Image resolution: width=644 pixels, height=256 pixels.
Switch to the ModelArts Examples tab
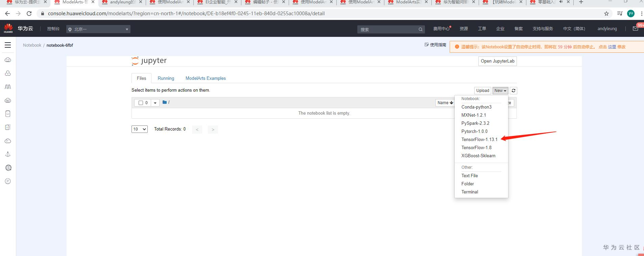click(x=206, y=78)
